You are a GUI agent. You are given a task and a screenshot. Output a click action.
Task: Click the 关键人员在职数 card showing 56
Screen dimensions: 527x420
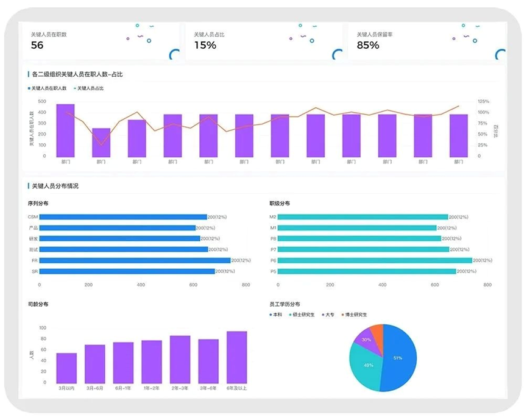(x=101, y=41)
